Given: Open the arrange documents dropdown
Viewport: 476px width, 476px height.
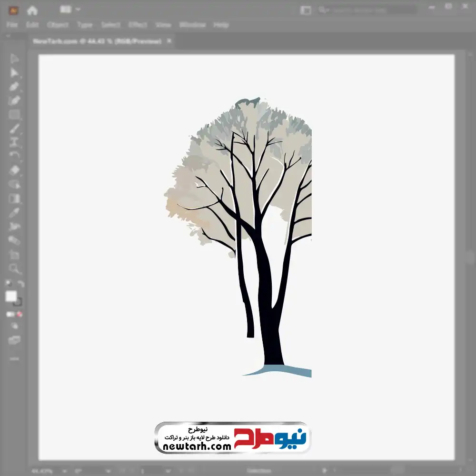Looking at the screenshot, I should point(71,10).
